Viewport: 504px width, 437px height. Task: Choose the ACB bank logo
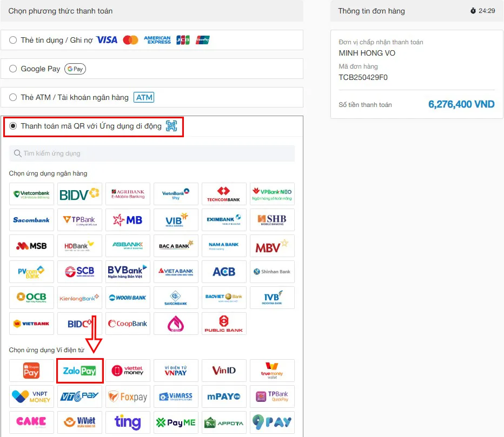click(224, 272)
